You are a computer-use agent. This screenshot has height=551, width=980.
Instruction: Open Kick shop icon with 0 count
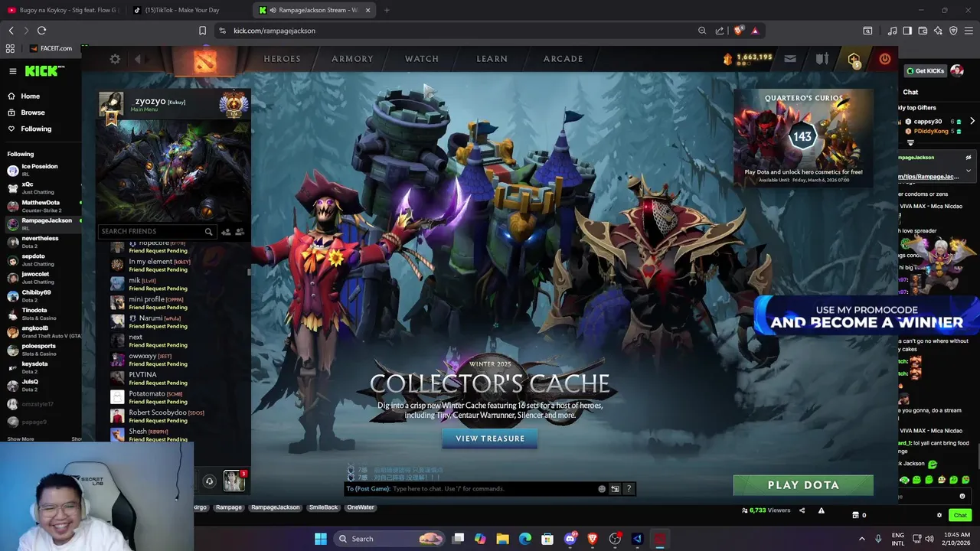(858, 515)
